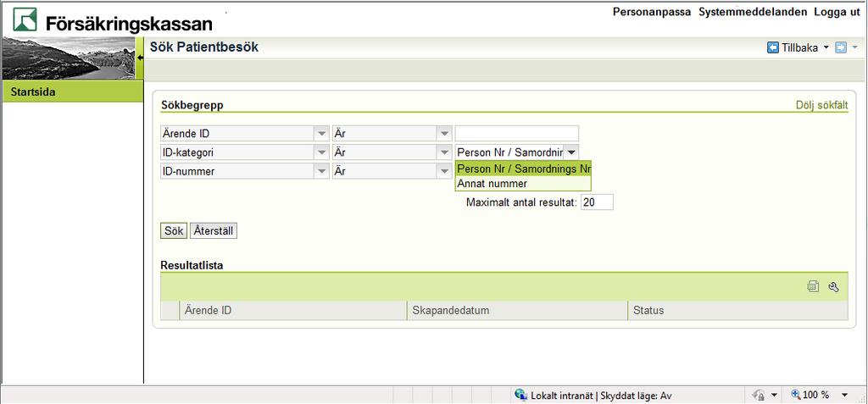Open the security lock dropdown arrow
Screen dimensions: 868x404
click(774, 395)
